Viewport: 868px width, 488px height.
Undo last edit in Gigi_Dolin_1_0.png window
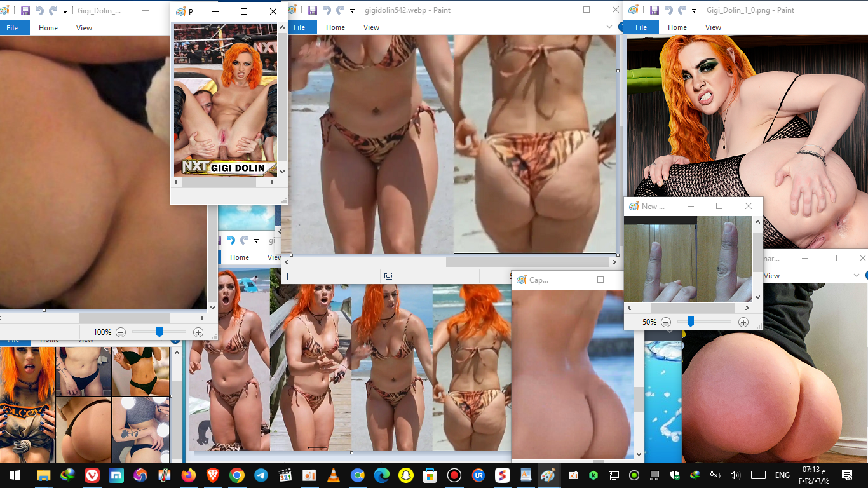coord(669,10)
